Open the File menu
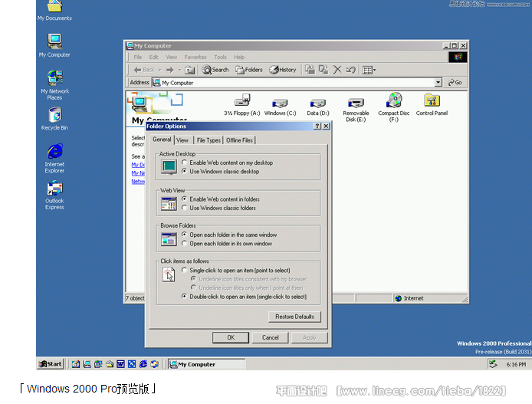Image resolution: width=532 pixels, height=404 pixels. pos(138,57)
